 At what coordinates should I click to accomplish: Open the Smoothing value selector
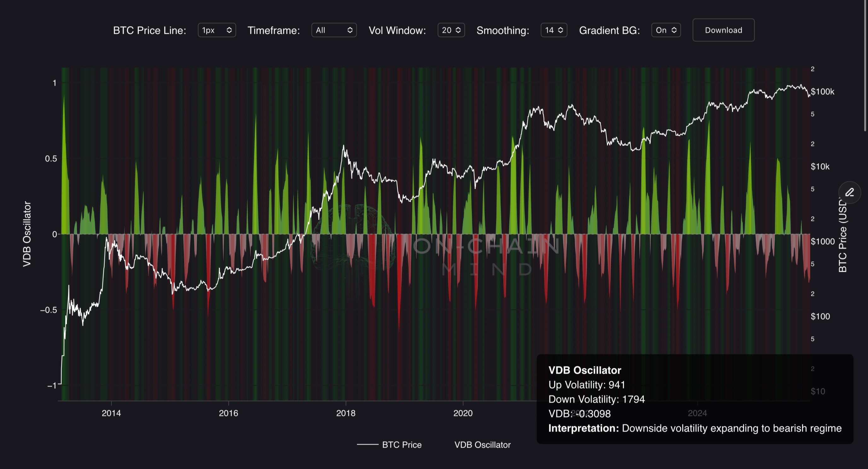(x=554, y=30)
